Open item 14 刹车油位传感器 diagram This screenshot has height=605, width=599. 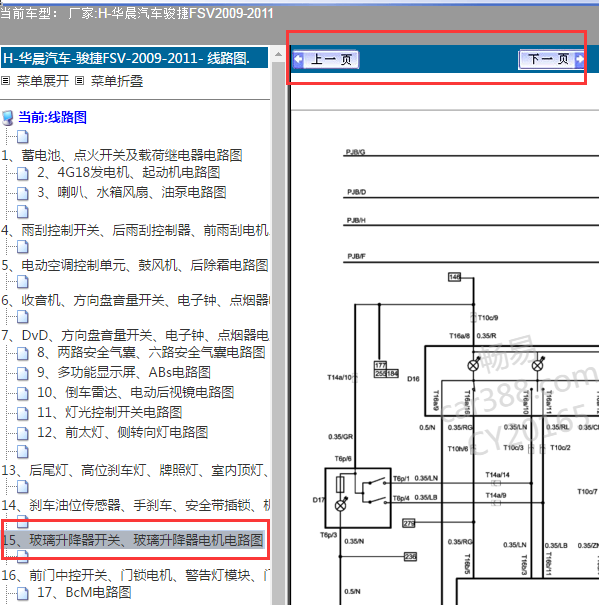tap(135, 505)
